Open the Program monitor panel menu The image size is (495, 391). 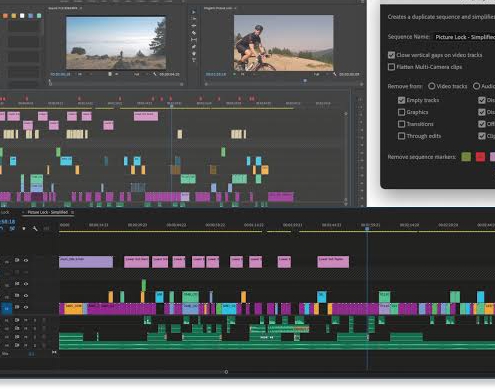pyautogui.click(x=235, y=8)
